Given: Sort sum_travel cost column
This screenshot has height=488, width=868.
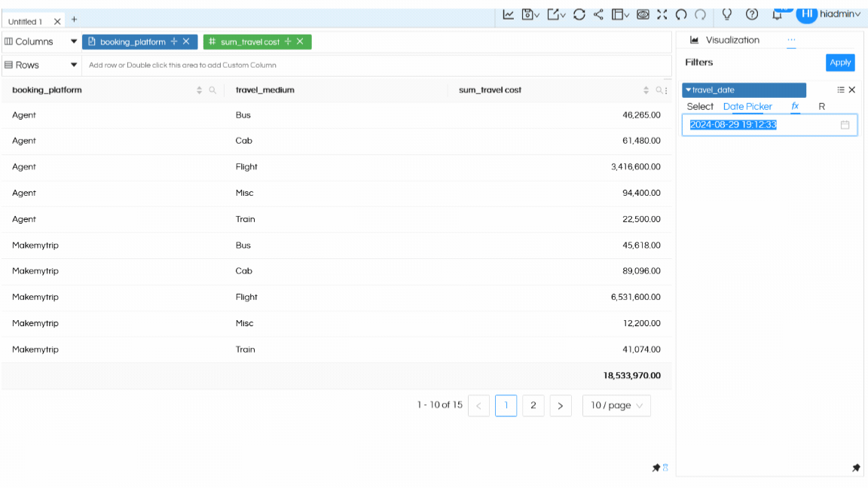Looking at the screenshot, I should coord(646,90).
